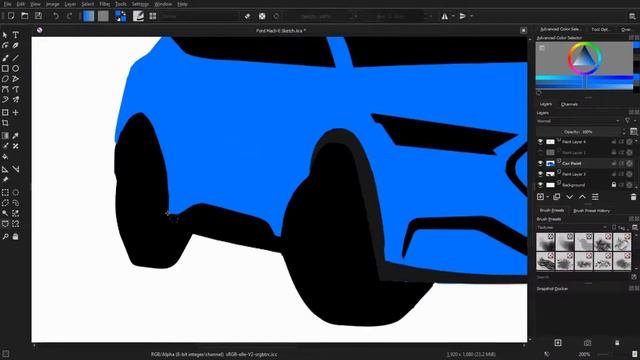Viewport: 640px width, 360px height.
Task: Toggle vertical mirror tool
Action: (x=463, y=16)
